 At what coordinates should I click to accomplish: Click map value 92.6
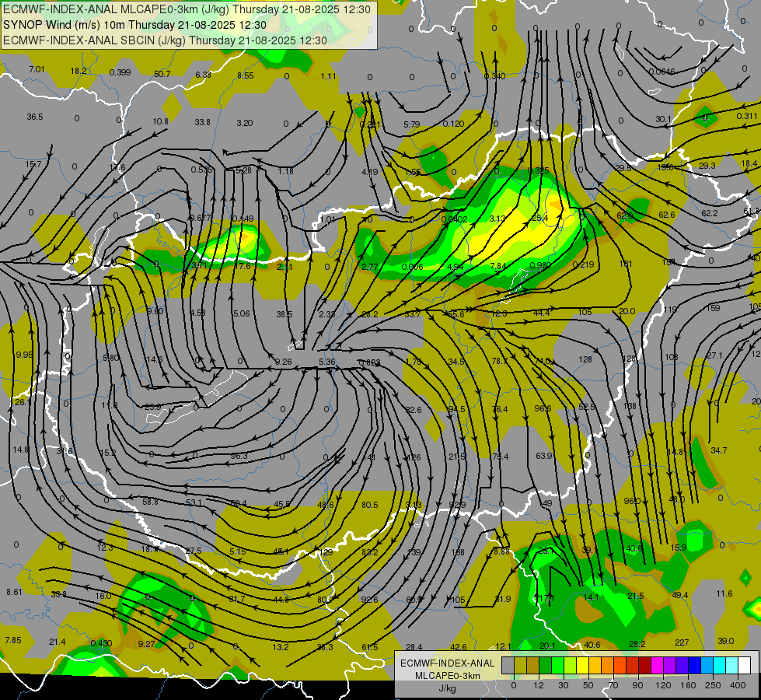pos(370,600)
